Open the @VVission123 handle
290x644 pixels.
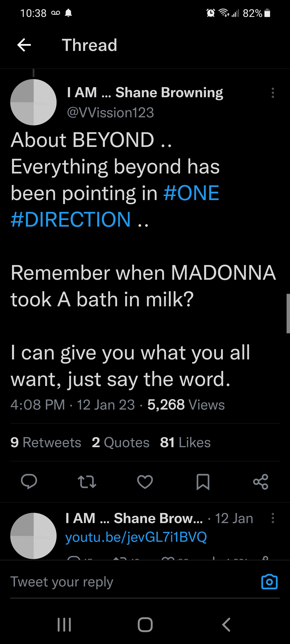(110, 112)
